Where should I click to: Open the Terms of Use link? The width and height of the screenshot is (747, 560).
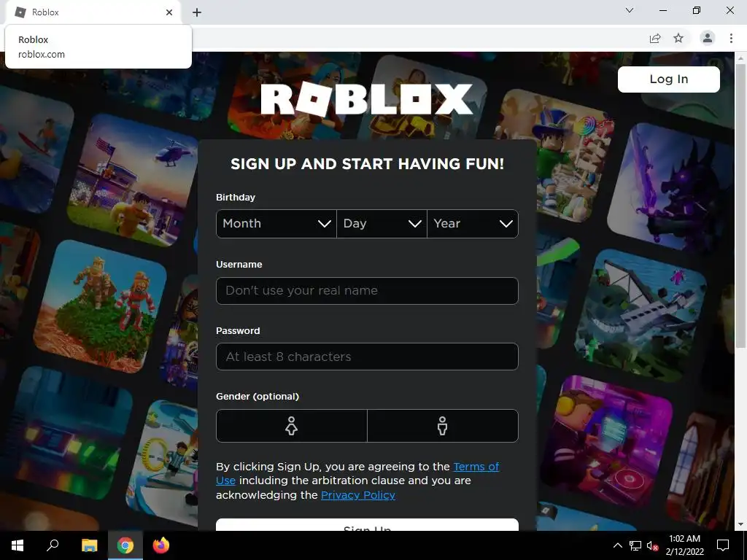[476, 467]
